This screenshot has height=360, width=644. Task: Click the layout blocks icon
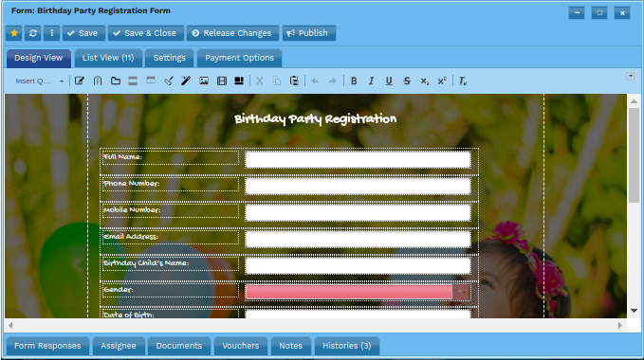[239, 81]
